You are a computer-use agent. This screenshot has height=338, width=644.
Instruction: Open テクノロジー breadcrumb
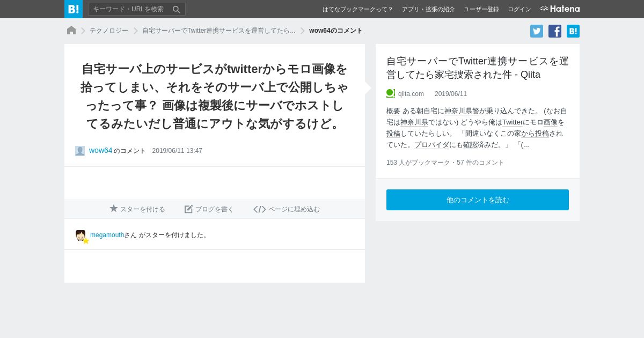click(109, 31)
